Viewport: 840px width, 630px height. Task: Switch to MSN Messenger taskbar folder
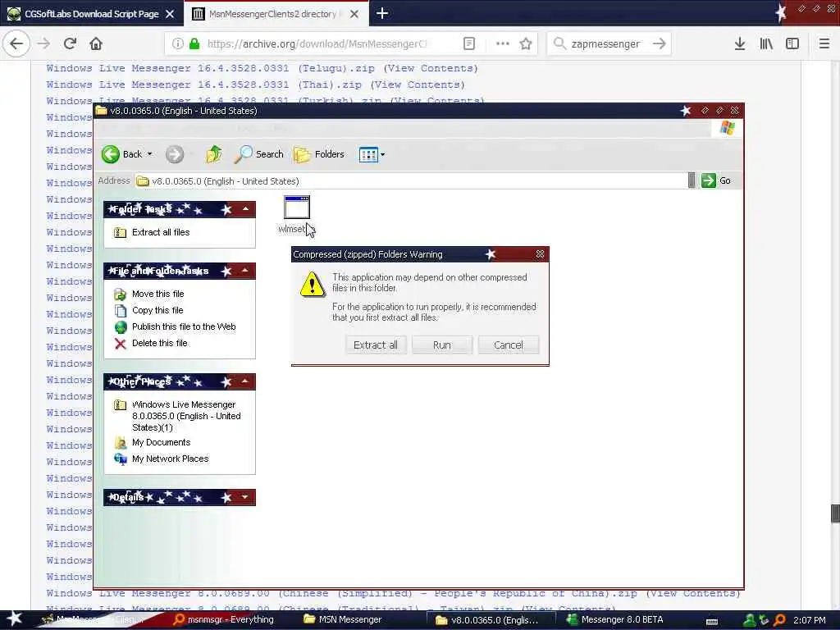(343, 619)
